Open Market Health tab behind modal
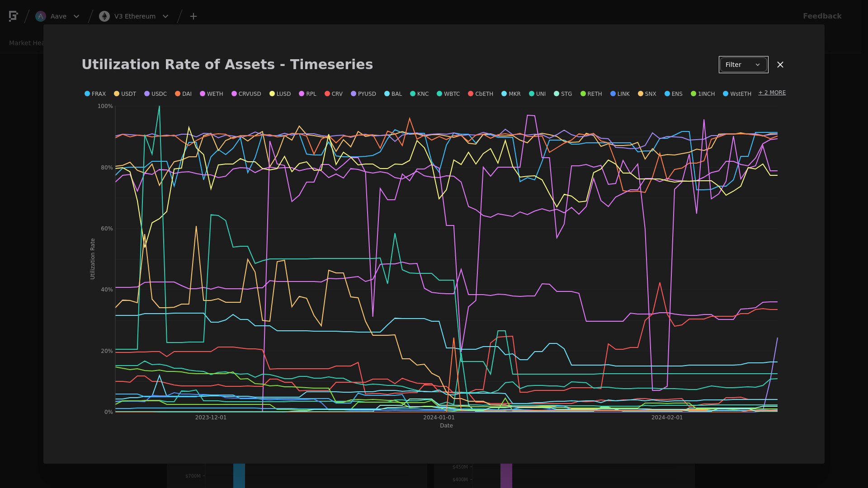Viewport: 868px width, 488px height. tap(26, 43)
